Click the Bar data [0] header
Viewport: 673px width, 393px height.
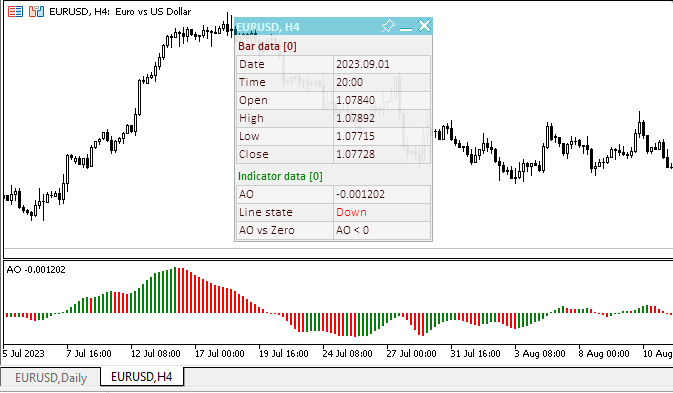pos(267,46)
